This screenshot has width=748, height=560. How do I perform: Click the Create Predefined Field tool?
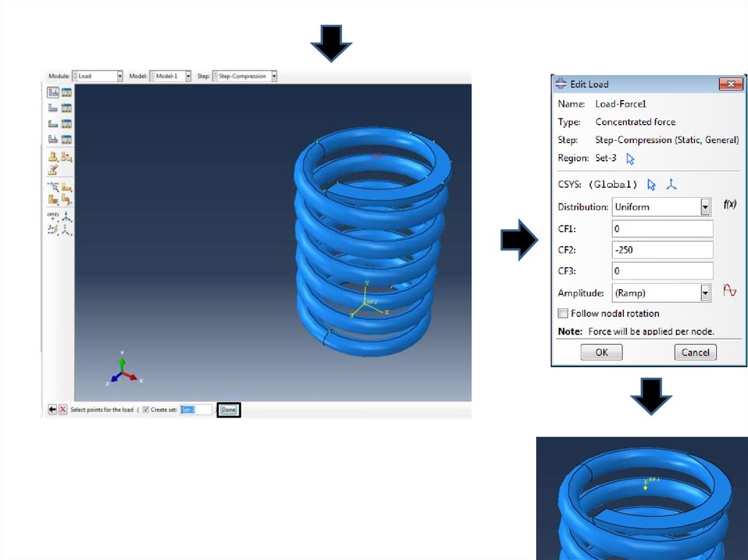coord(53,123)
